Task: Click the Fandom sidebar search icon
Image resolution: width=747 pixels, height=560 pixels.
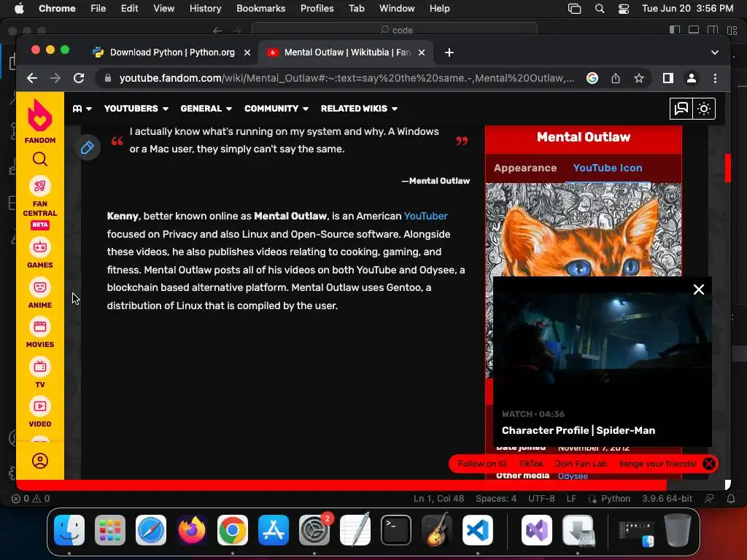Action: [40, 159]
